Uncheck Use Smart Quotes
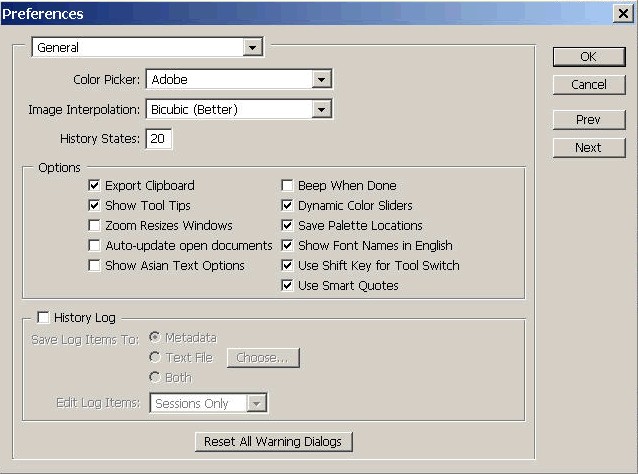638x474 pixels. tap(288, 286)
